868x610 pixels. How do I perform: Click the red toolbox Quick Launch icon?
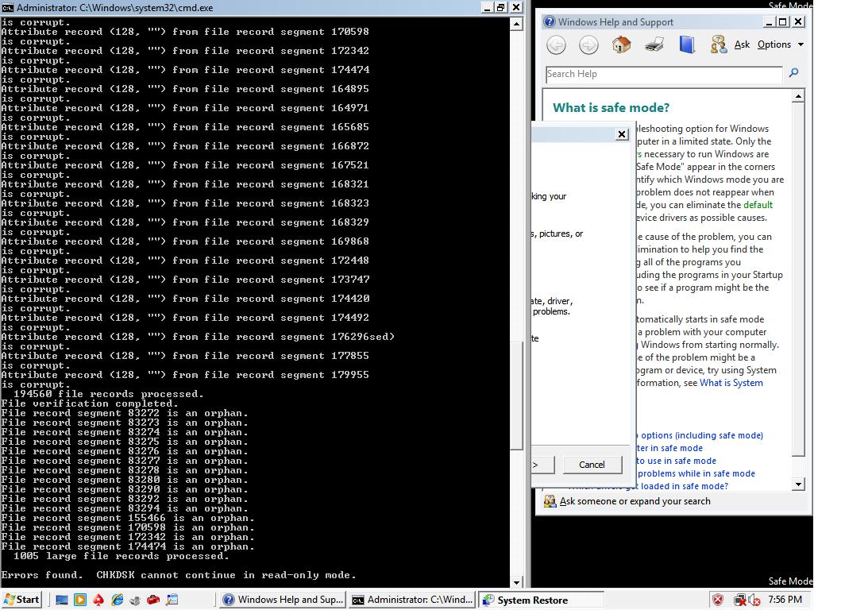coord(153,600)
